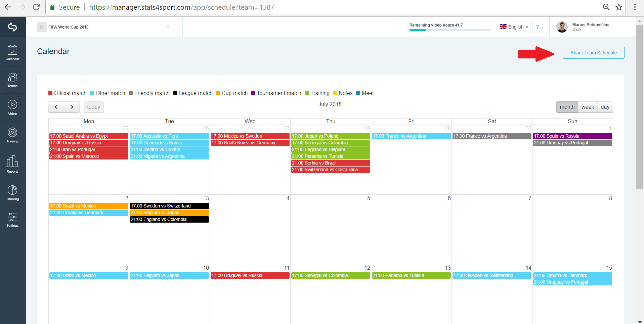Open Friday 29 France vs Argentina event
Screen dimensions: 644x324
pos(411,136)
